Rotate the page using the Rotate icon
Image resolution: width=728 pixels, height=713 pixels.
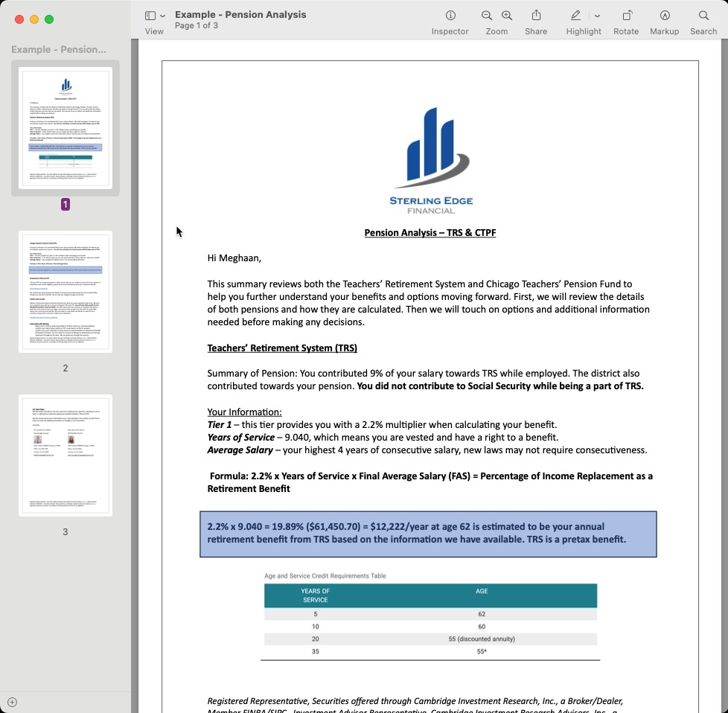(627, 16)
